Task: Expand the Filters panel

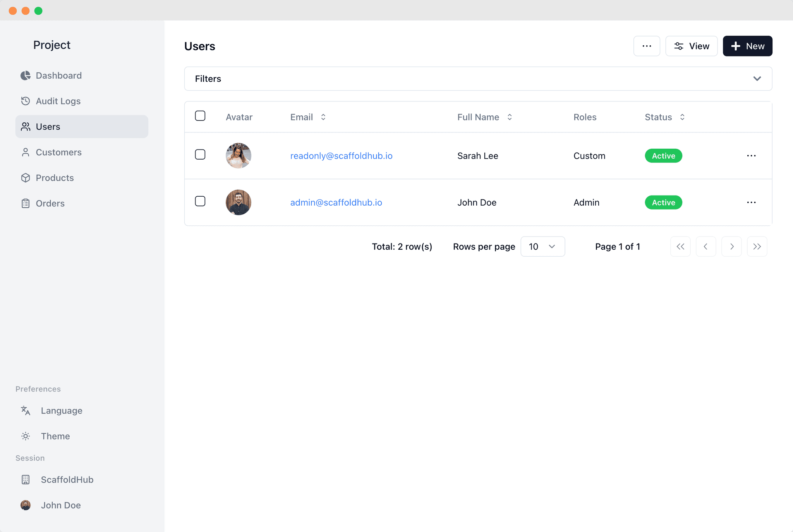Action: [x=757, y=79]
